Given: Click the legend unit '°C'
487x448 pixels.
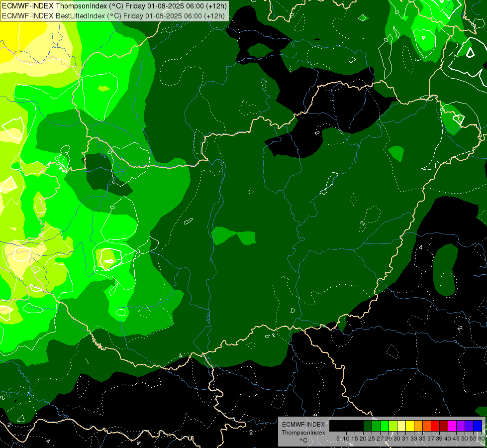Looking at the screenshot, I should pyautogui.click(x=304, y=440).
